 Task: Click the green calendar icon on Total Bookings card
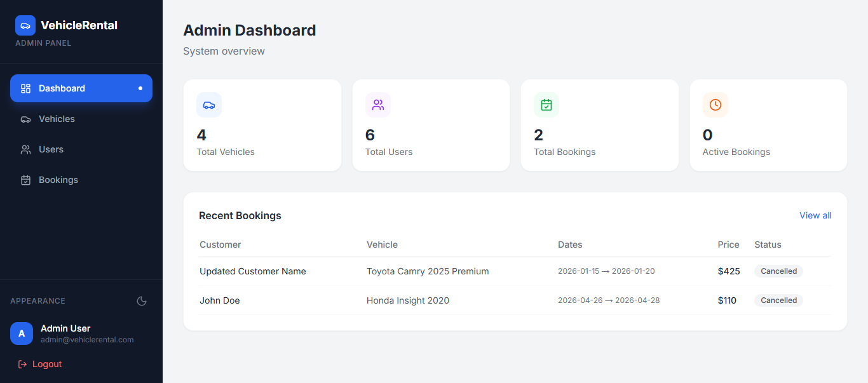tap(546, 105)
